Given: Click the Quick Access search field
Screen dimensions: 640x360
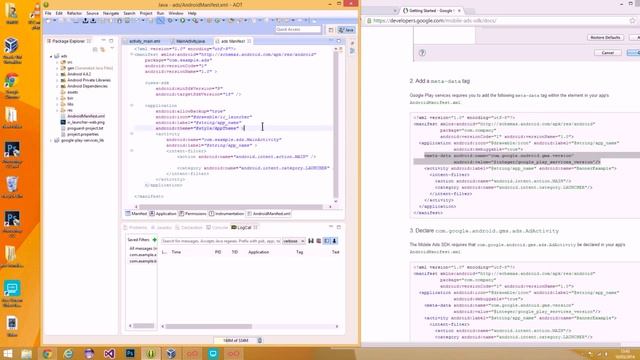Looking at the screenshot, I should (x=298, y=29).
